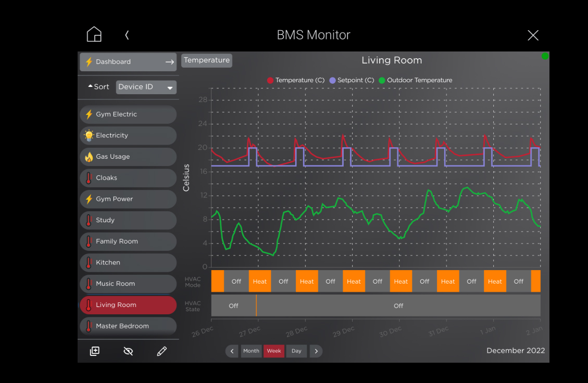This screenshot has height=383, width=588.
Task: Switch to Month view
Action: tap(251, 351)
